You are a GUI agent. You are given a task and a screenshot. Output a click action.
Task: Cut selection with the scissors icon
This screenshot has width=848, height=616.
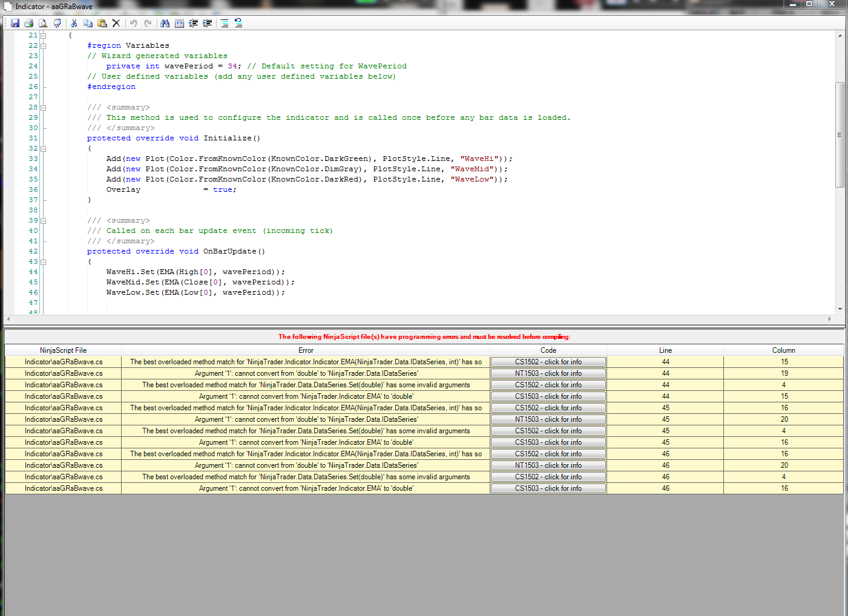[x=74, y=23]
